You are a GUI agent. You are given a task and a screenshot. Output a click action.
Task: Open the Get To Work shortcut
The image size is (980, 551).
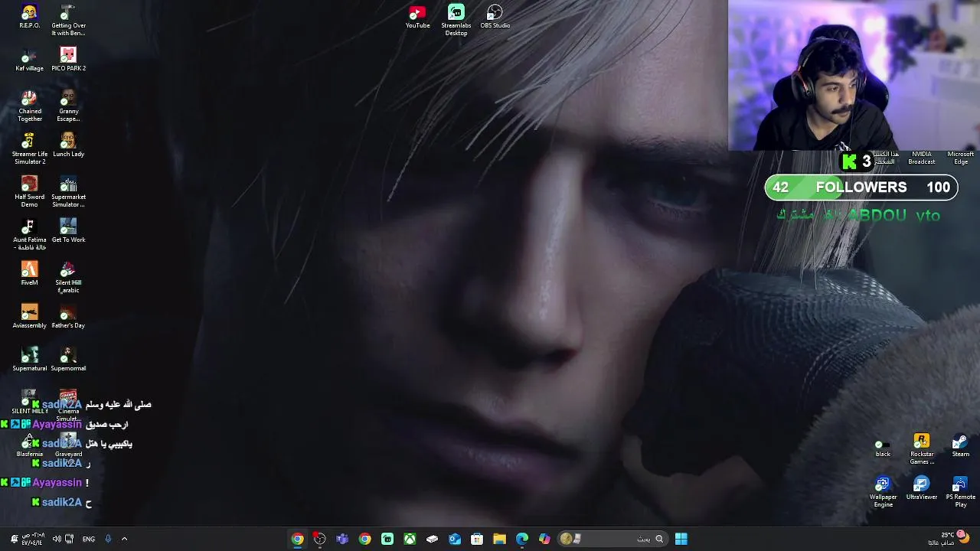[68, 231]
